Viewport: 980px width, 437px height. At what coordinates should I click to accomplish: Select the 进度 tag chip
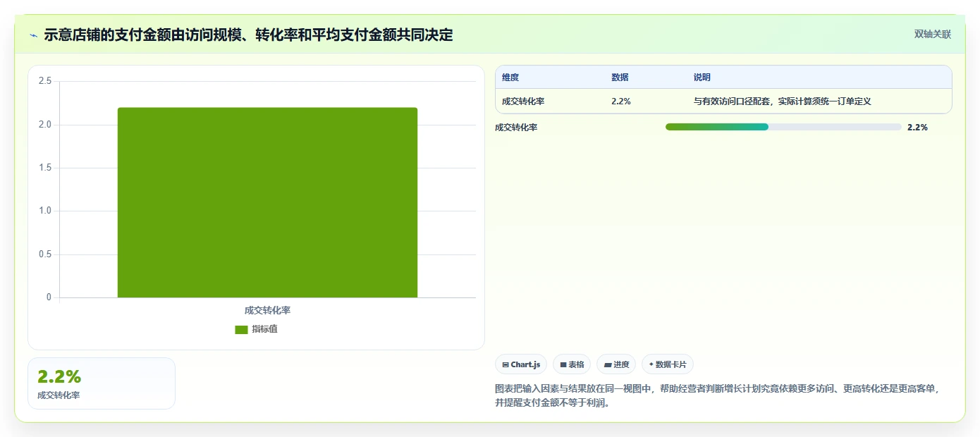[x=616, y=364]
